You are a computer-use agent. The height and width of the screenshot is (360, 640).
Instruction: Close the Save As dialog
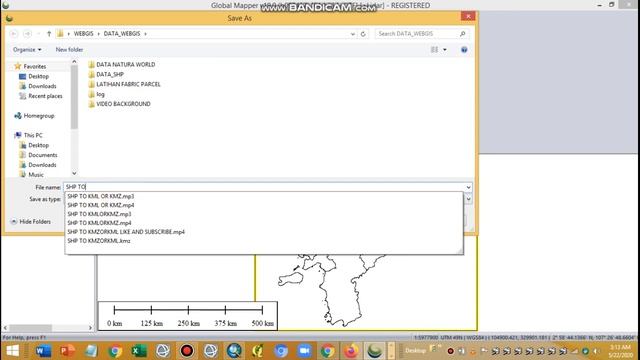click(468, 16)
